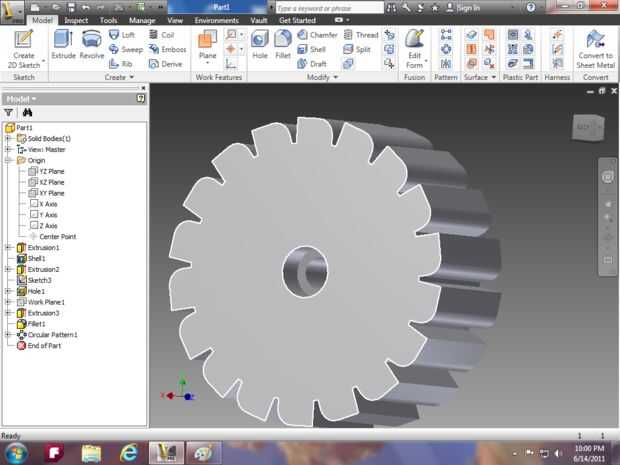Viewport: 620px width, 465px height.
Task: Click the ViewCube in the viewport
Action: click(588, 127)
